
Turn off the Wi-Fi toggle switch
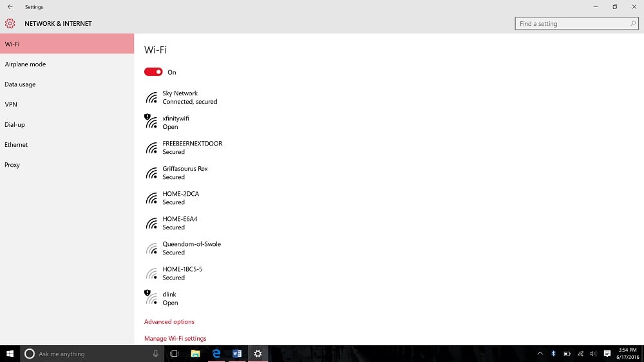tap(153, 72)
